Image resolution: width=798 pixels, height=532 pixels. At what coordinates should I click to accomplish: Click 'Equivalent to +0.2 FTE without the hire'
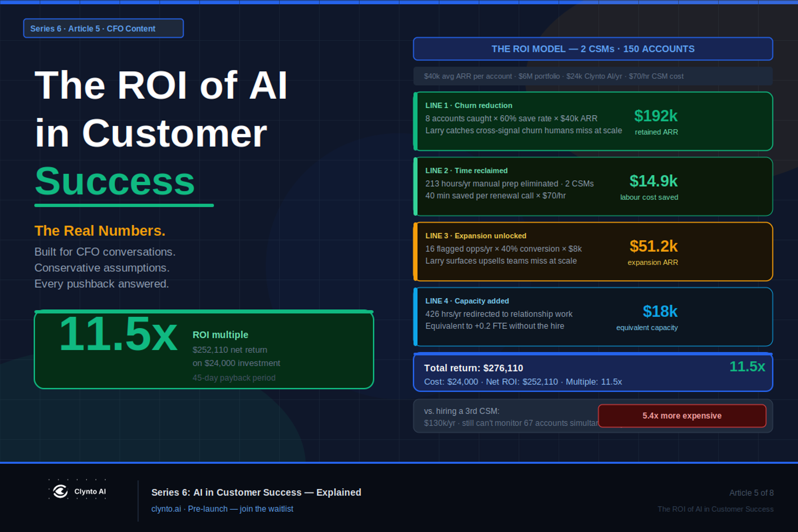coord(495,326)
